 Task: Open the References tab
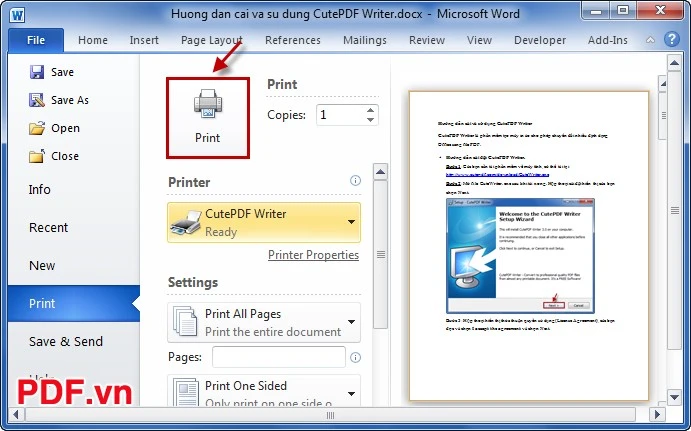tap(293, 40)
